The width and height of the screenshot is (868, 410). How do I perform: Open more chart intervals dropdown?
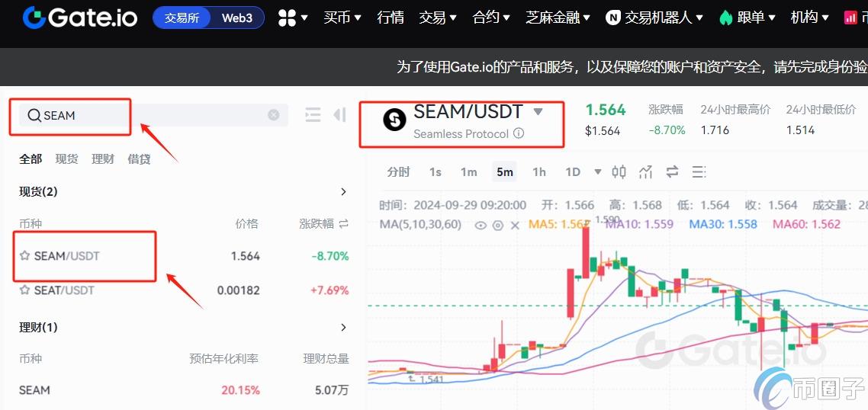[598, 172]
